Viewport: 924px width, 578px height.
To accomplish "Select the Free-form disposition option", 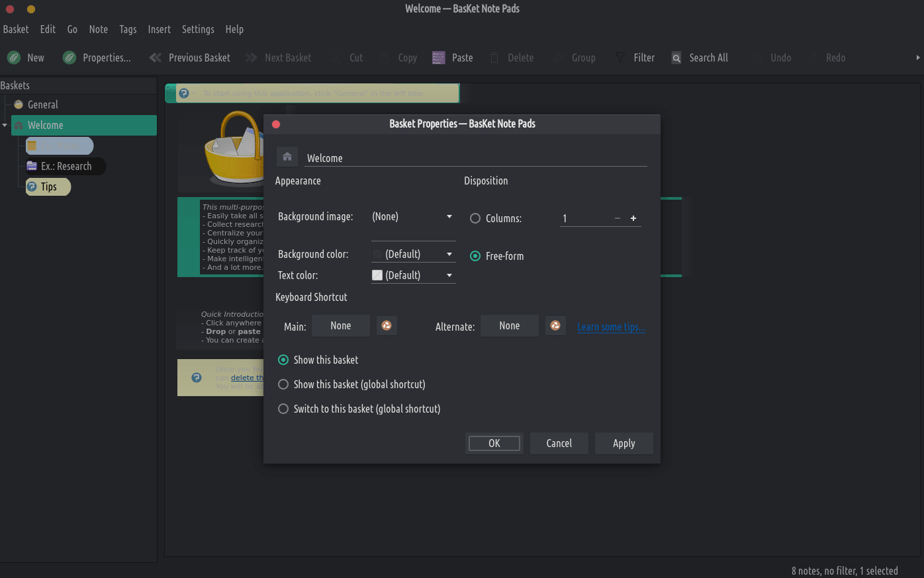I will [x=475, y=256].
